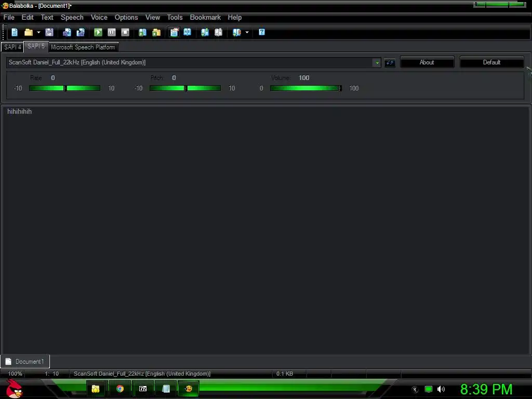Click the Read Clipboard Aloud toolbar icon
532x399 pixels.
[x=142, y=32]
